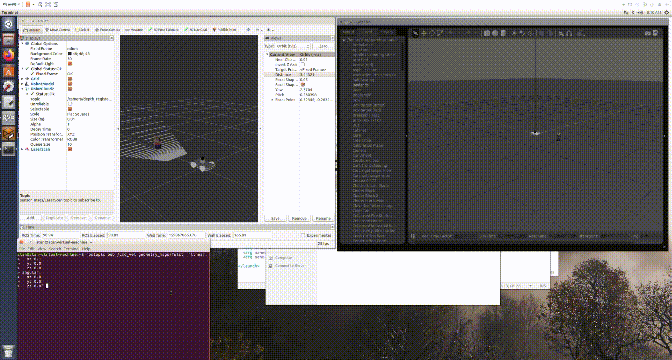The image size is (672, 360).
Task: Click Gazebo's copy icon
Action: (x=542, y=33)
